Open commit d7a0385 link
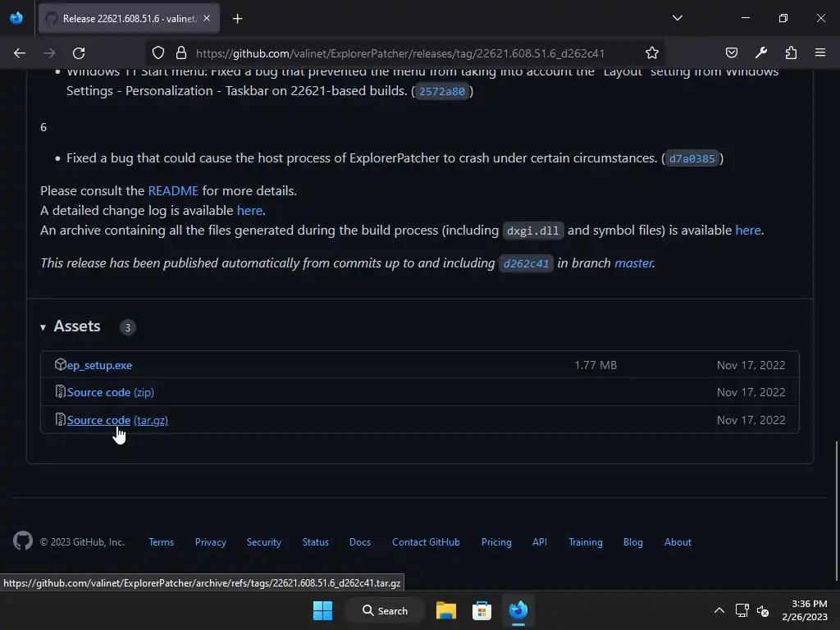This screenshot has height=630, width=840. point(692,158)
